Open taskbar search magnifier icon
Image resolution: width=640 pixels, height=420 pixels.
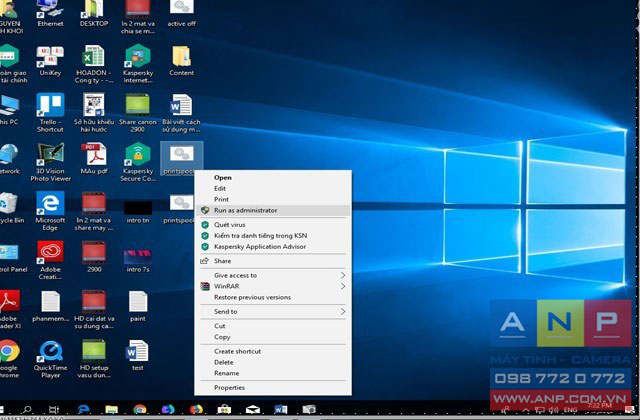tap(27, 409)
